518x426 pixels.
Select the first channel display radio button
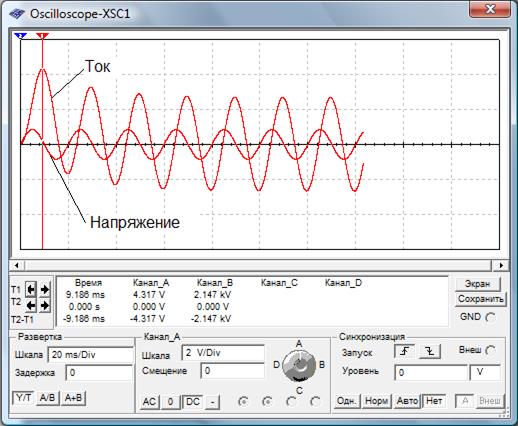pos(243,402)
